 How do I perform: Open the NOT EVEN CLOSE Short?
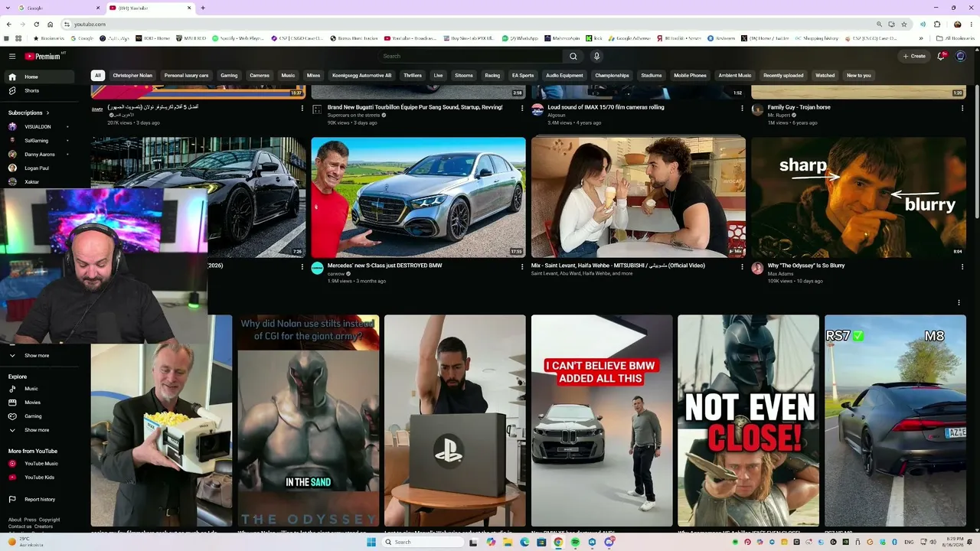(748, 421)
